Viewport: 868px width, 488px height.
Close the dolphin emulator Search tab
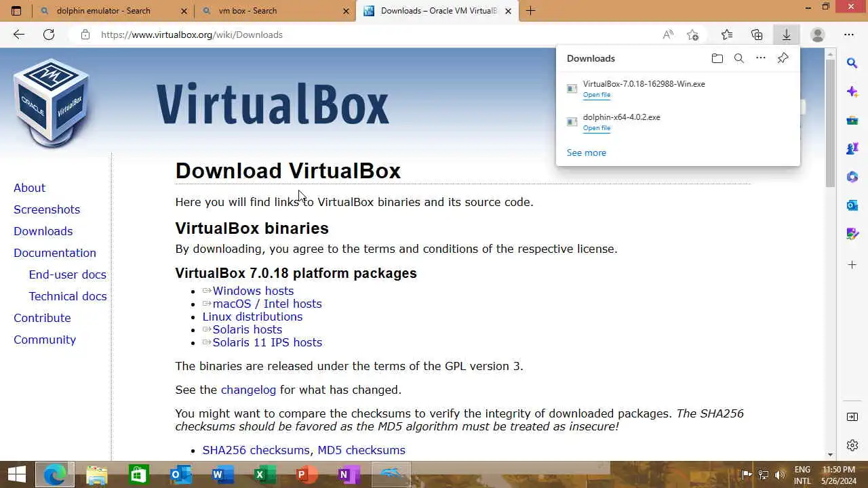pyautogui.click(x=184, y=11)
